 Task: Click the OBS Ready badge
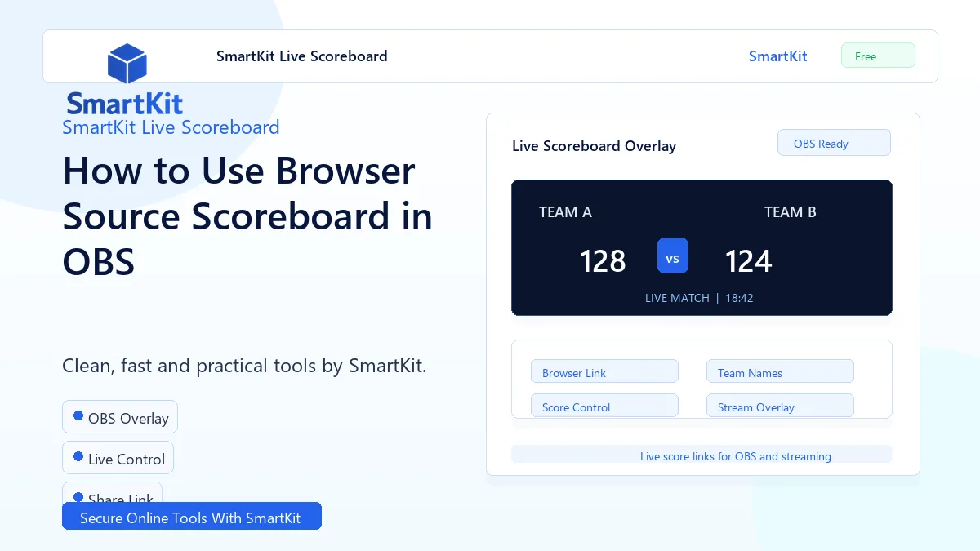[834, 143]
